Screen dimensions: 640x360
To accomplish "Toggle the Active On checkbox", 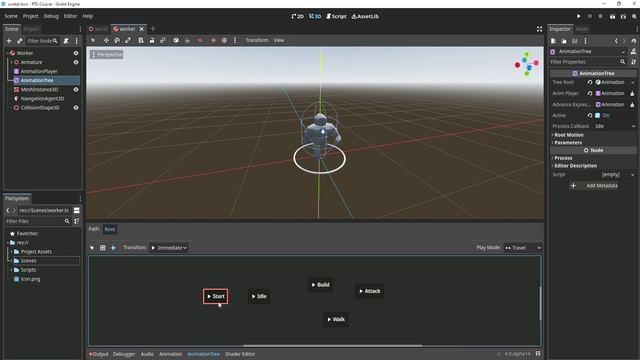I will [598, 116].
